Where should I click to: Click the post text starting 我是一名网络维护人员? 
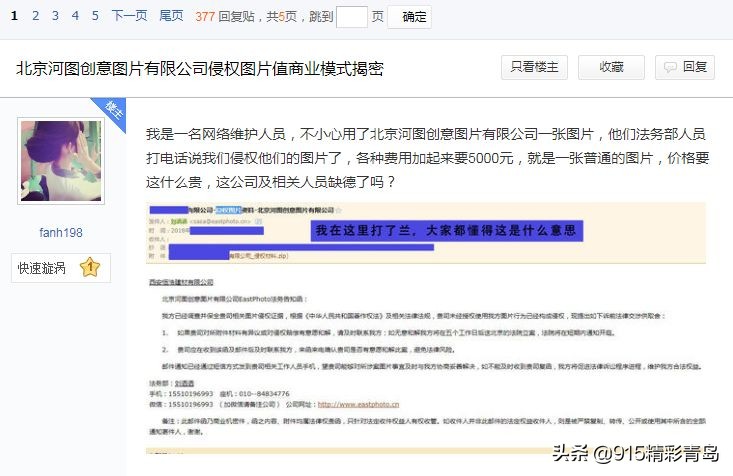(427, 158)
